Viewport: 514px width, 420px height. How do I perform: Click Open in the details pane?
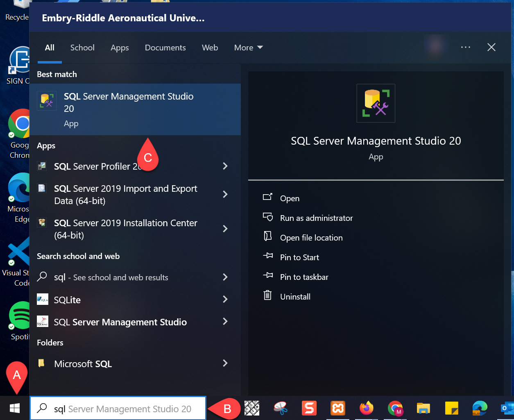[x=290, y=198]
